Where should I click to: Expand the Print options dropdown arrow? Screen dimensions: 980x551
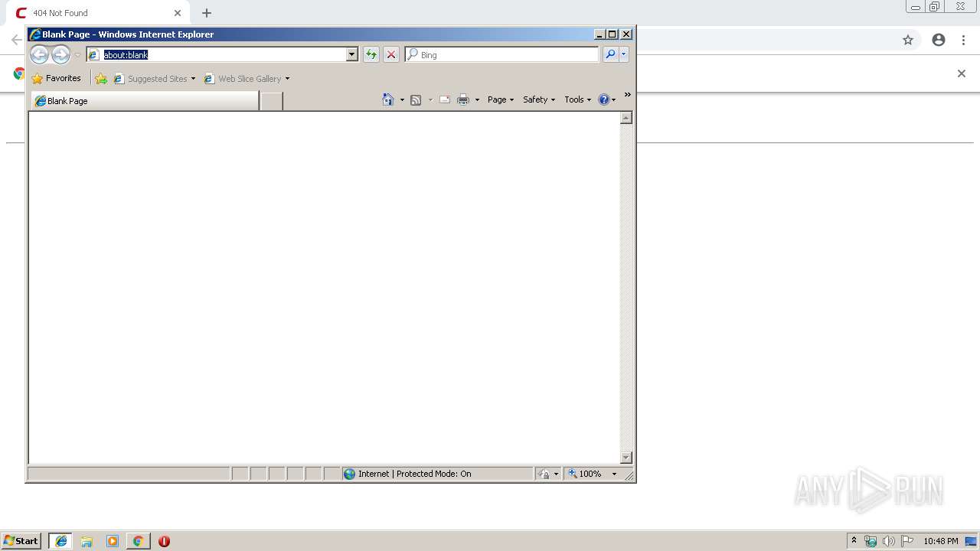(x=477, y=99)
